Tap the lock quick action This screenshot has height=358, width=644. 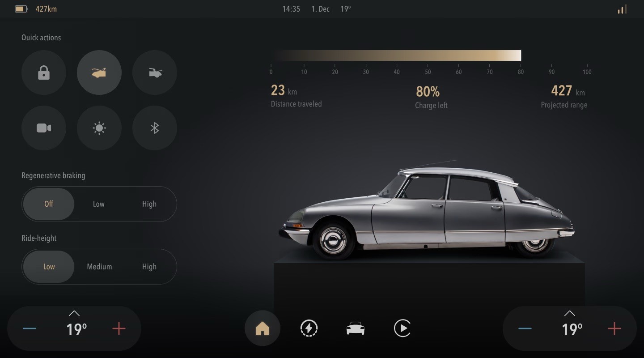point(44,72)
